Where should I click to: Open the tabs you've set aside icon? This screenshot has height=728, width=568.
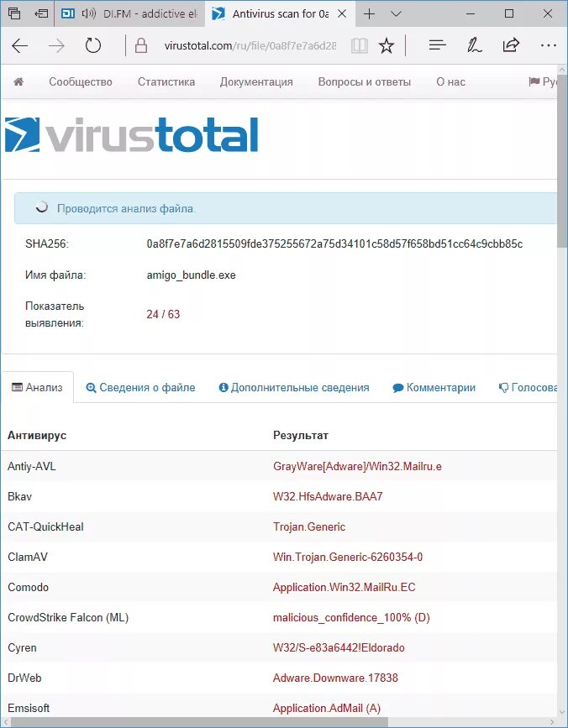click(14, 13)
